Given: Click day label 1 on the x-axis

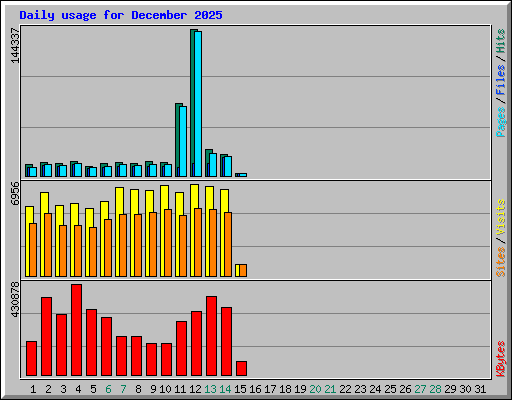Looking at the screenshot, I should coord(33,389).
